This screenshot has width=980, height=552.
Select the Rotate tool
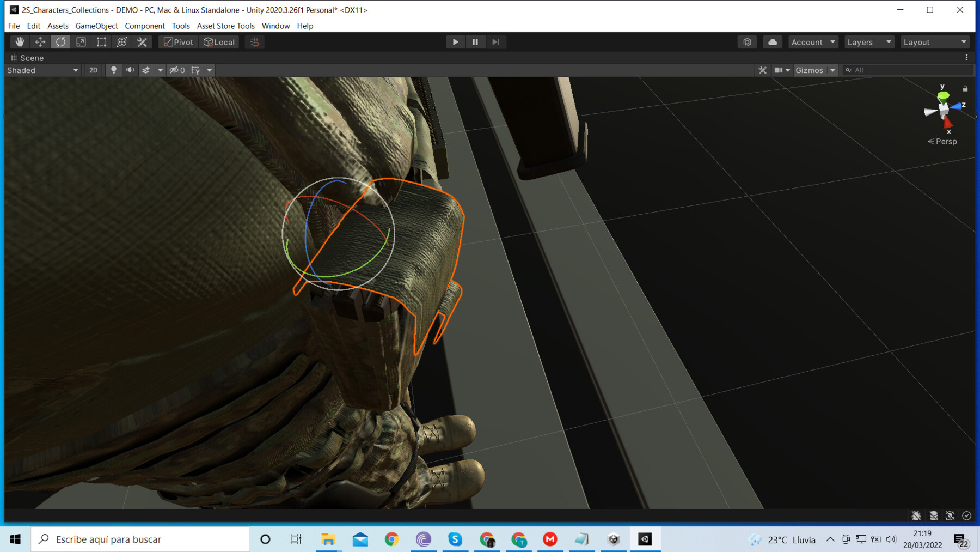tap(60, 42)
